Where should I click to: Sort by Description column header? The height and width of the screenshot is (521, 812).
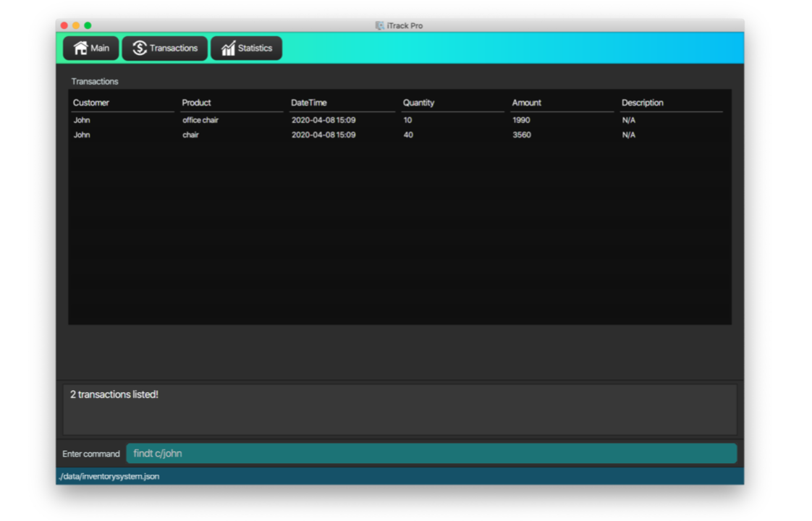point(643,103)
